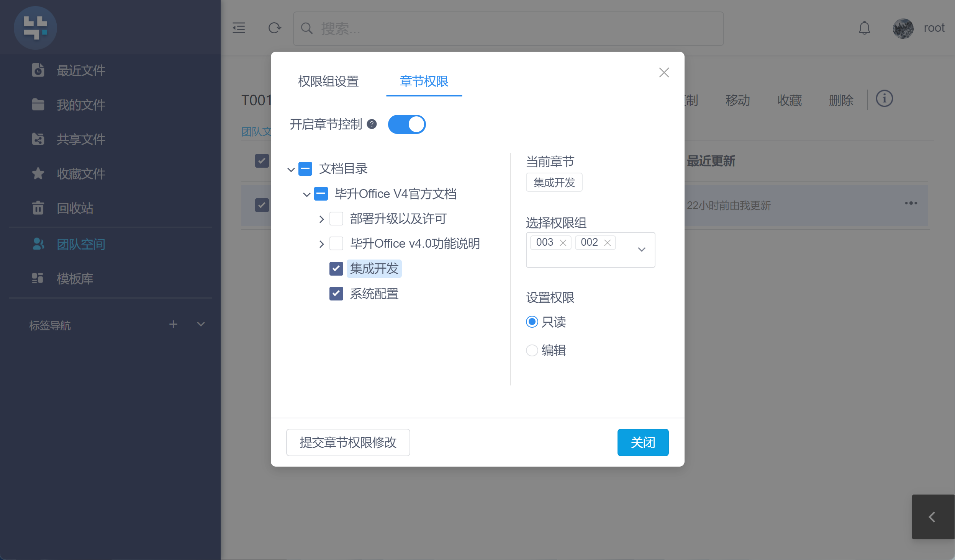The width and height of the screenshot is (955, 560).
Task: Remove the 002 permission group tag
Action: coord(607,243)
